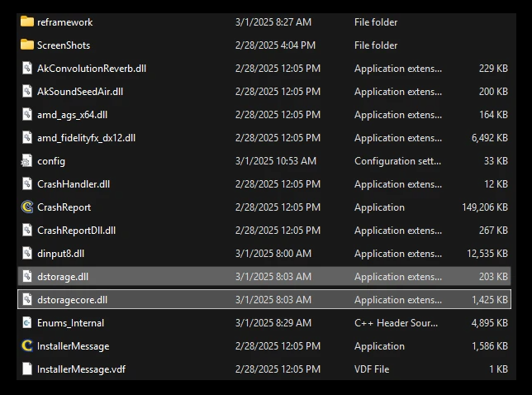Click the CrashReportDll.dll file name
The height and width of the screenshot is (395, 532).
[76, 231]
